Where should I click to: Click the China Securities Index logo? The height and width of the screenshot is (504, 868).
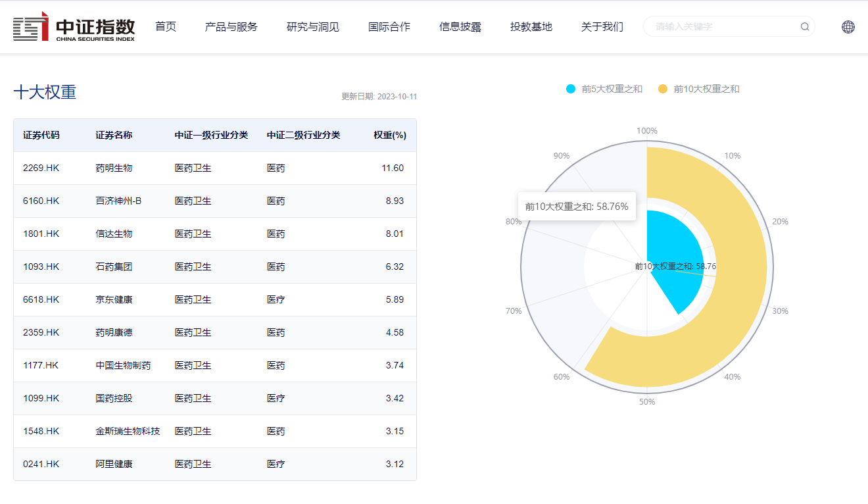tap(74, 27)
